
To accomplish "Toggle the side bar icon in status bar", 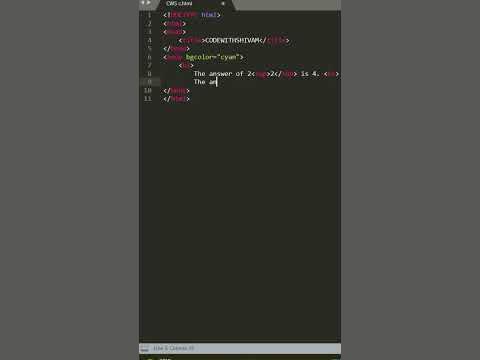I will 144,348.
